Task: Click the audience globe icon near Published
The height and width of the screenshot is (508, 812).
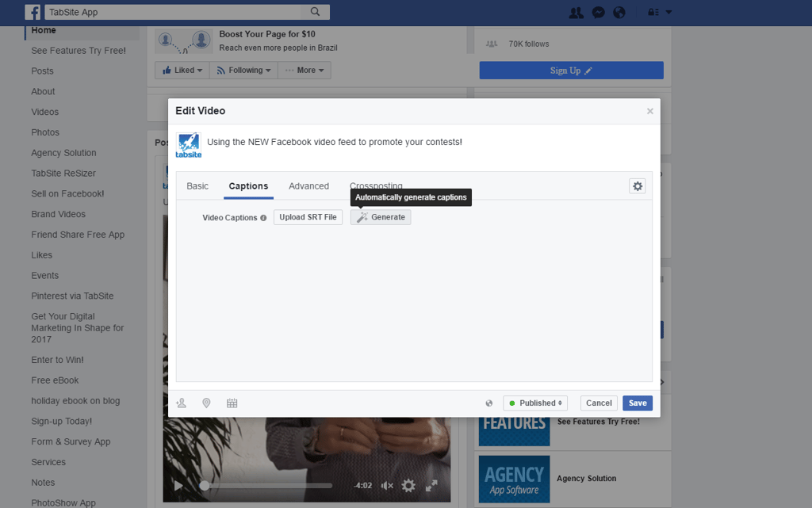Action: pos(489,403)
